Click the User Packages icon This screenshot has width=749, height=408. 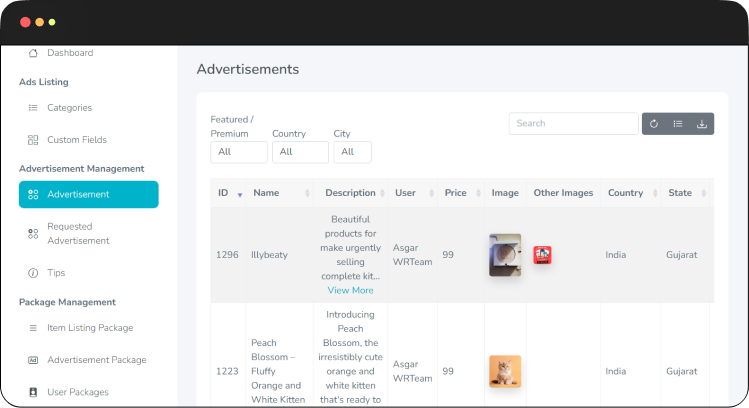coord(33,392)
